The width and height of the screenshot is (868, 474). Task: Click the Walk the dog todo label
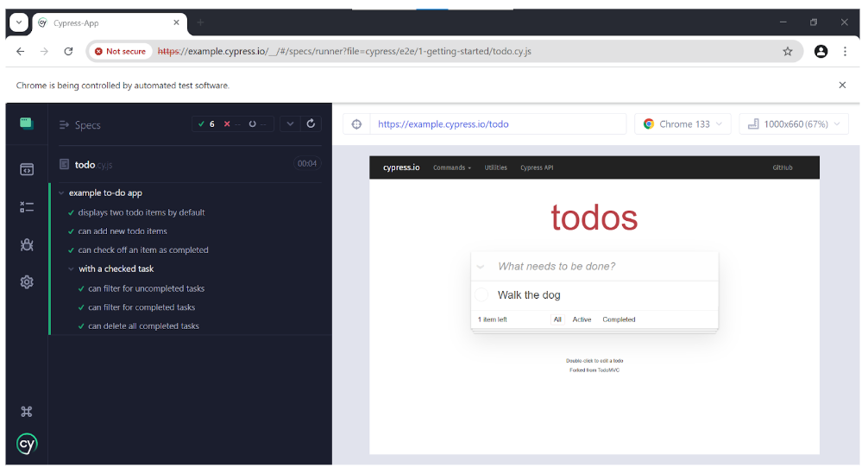click(x=529, y=295)
